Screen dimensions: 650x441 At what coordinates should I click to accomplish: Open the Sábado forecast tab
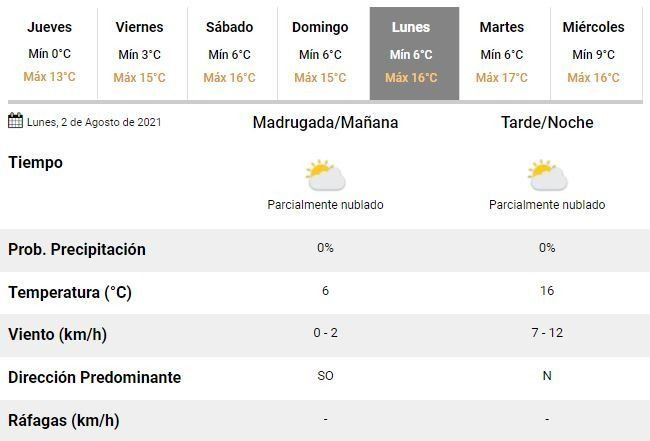(229, 53)
